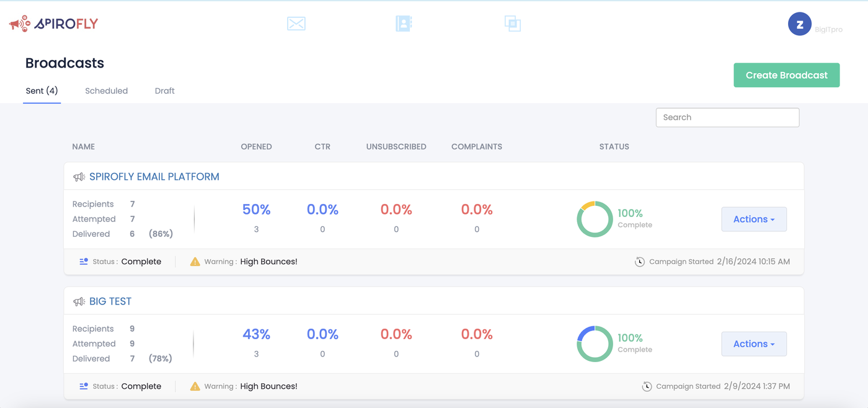Click megaphone icon beside SPIROFLY EMAIL PLATFORM
This screenshot has height=408, width=868.
(x=79, y=177)
